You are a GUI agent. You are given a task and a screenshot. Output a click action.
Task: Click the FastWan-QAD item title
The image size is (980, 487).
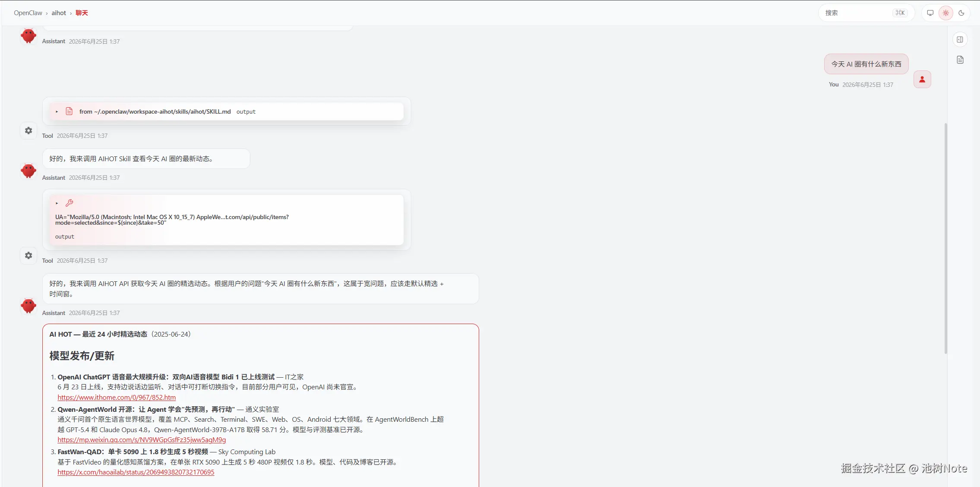click(133, 452)
